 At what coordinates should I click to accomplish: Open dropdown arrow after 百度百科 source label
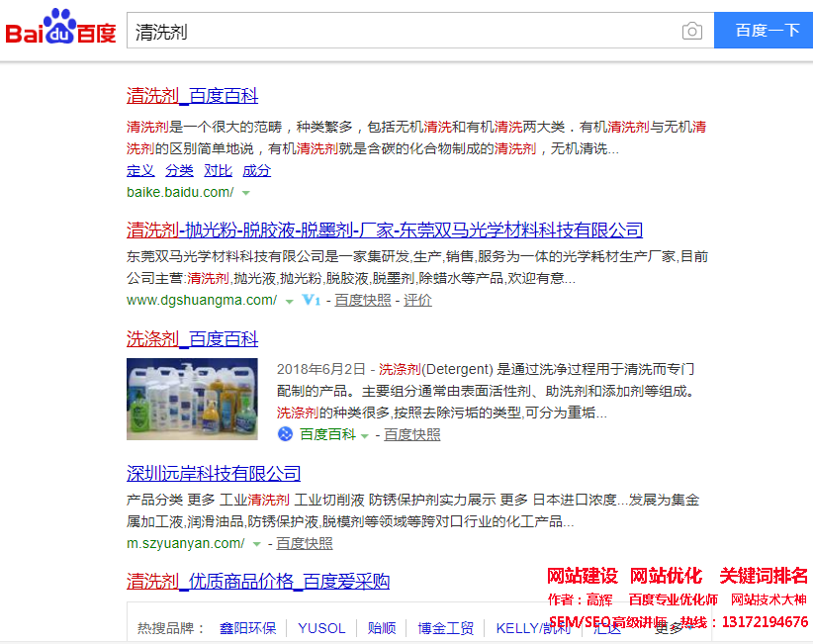pyautogui.click(x=364, y=435)
